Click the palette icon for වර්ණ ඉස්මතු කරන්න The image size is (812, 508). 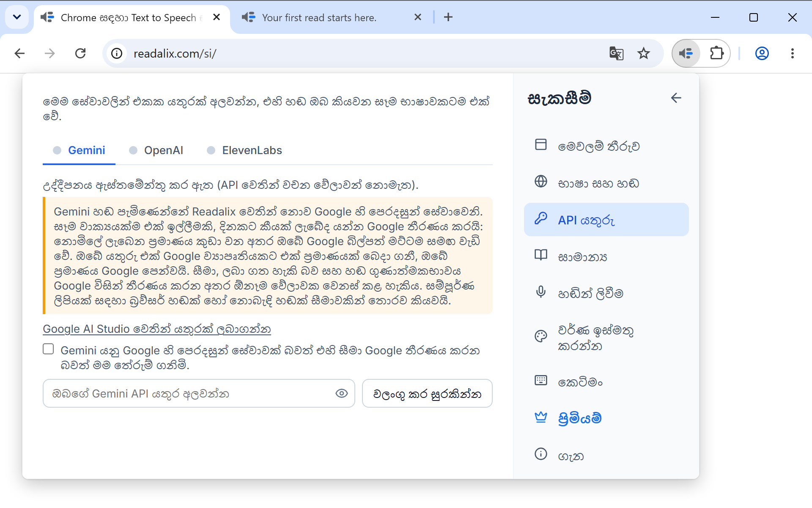coord(540,337)
